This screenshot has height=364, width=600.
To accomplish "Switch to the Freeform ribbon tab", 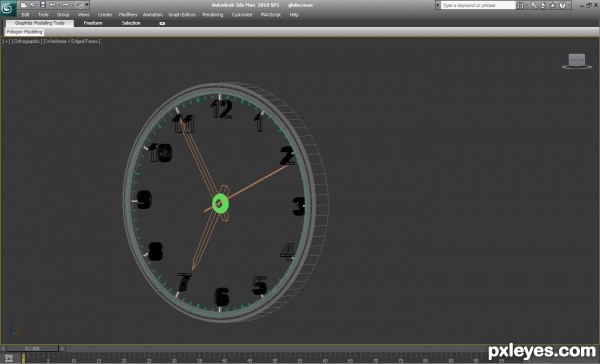I will 93,23.
